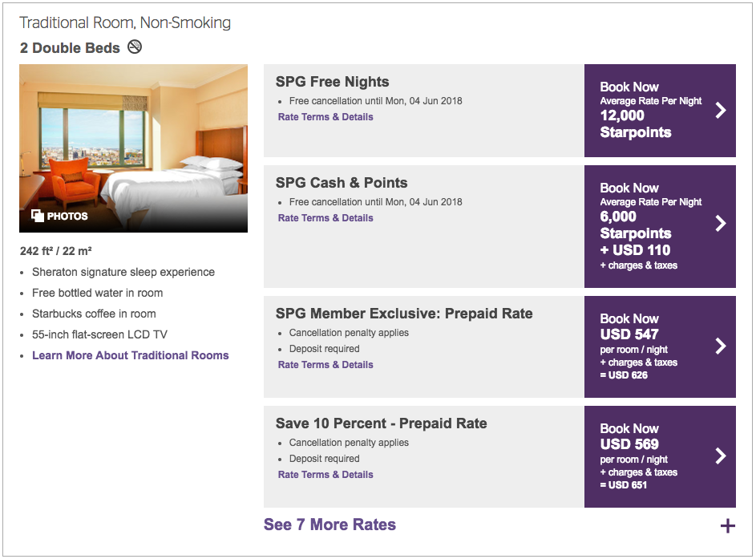Image resolution: width=756 pixels, height=559 pixels.
Task: View Rate Terms & Details for Save 10 Percent
Action: [x=325, y=475]
